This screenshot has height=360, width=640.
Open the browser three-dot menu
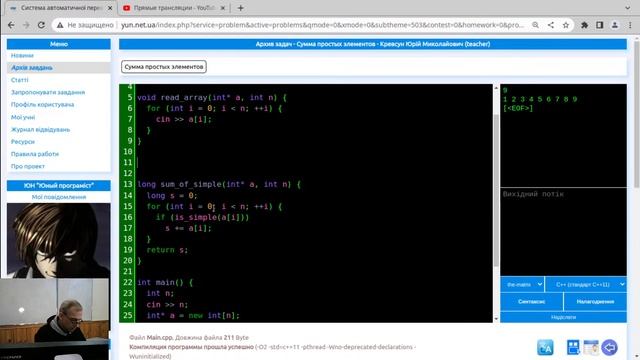tap(630, 25)
